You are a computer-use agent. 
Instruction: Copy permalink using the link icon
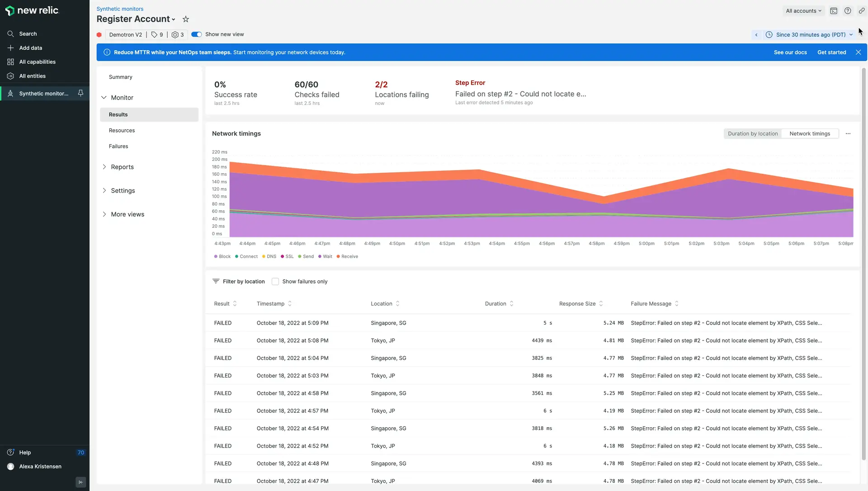[861, 11]
